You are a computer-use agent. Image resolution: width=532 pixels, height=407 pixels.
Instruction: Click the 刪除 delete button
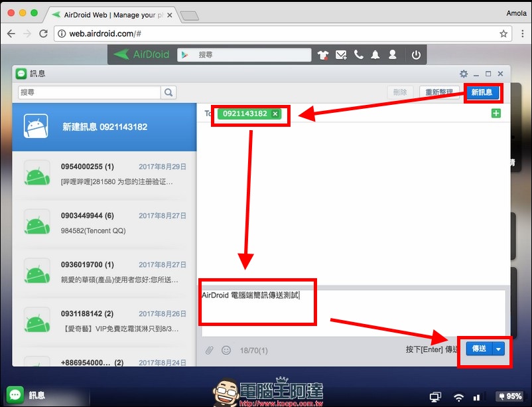pyautogui.click(x=400, y=92)
